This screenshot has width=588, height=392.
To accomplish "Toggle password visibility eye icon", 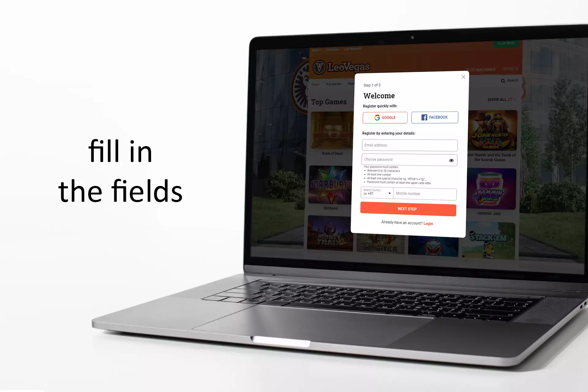I will pos(451,160).
